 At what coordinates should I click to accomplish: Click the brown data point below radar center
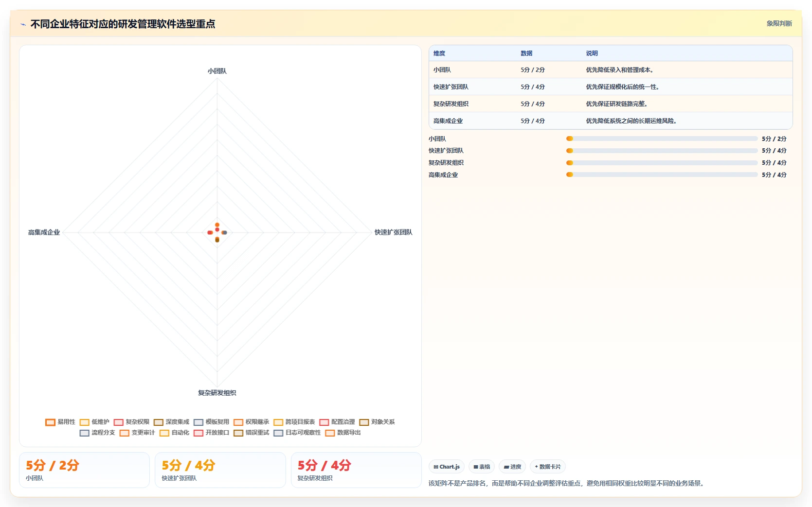(x=217, y=240)
